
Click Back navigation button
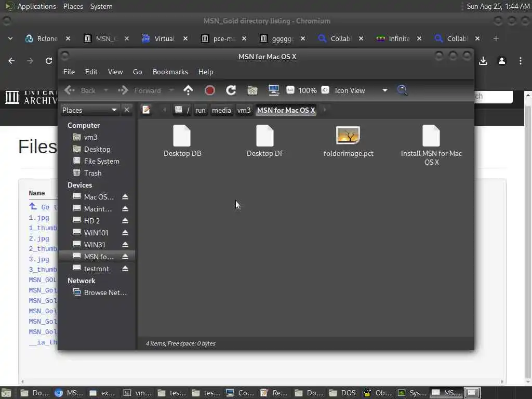(81, 90)
